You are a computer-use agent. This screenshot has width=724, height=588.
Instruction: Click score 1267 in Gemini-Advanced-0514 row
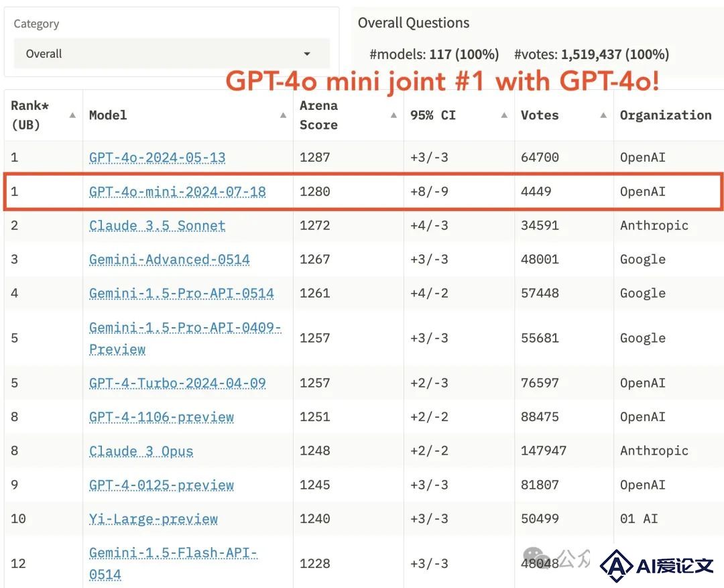[315, 259]
